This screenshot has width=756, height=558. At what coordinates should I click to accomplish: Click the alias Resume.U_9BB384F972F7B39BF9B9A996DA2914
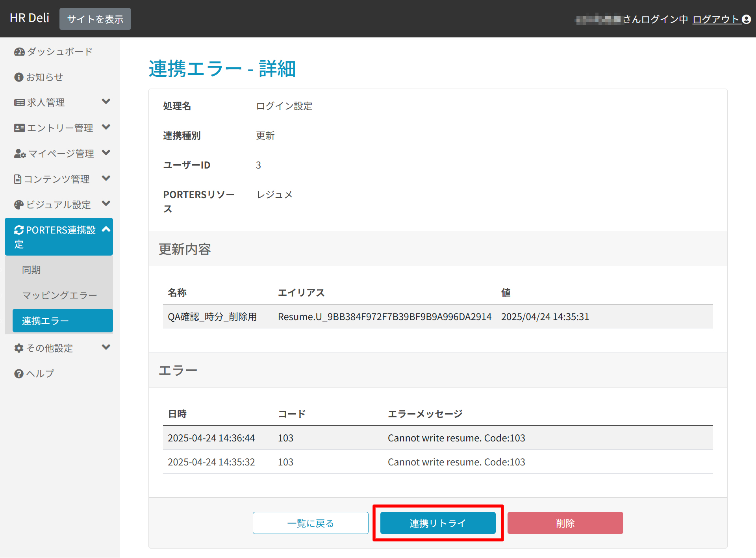385,317
